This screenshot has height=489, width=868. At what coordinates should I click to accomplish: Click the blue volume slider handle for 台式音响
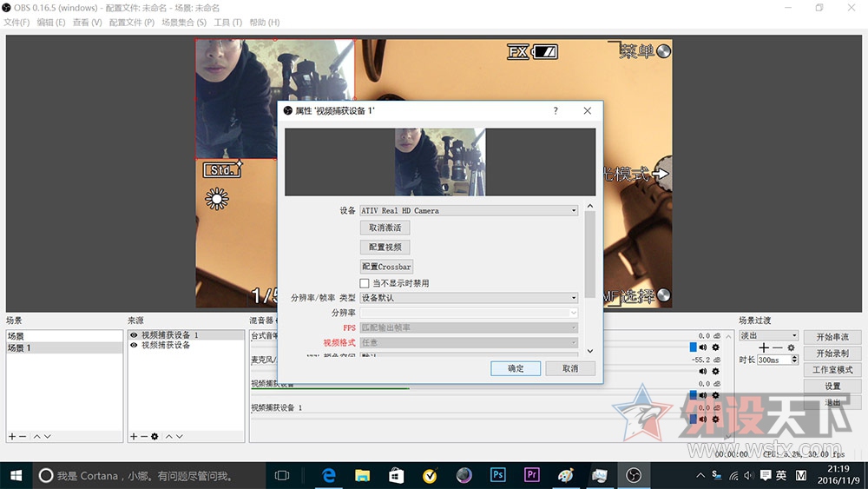click(693, 347)
